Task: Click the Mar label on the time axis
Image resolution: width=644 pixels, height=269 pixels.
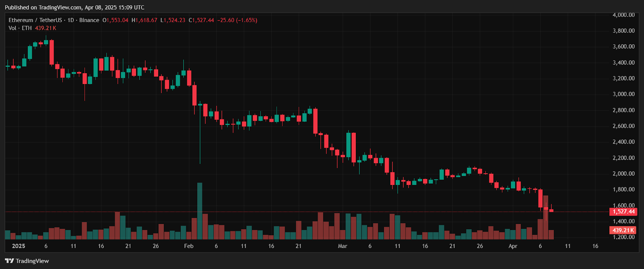Action: click(343, 246)
